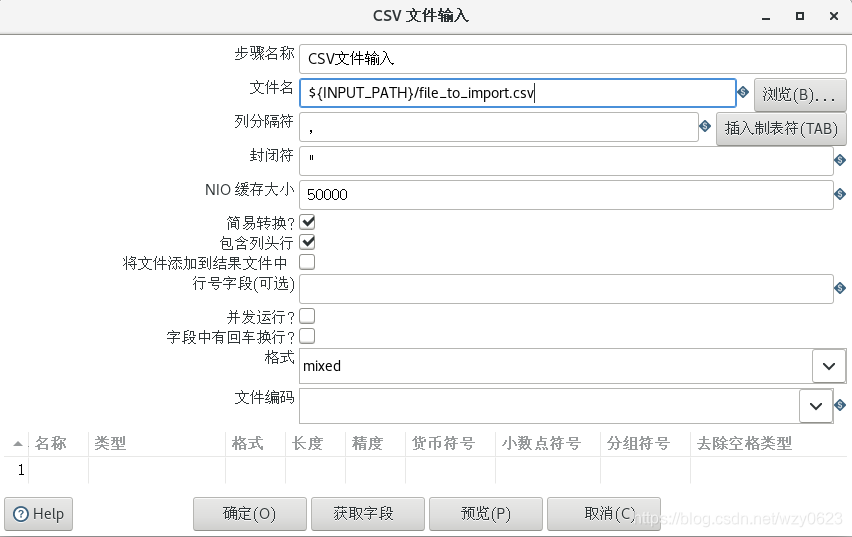
Task: Click the 精度 column header
Action: (x=375, y=444)
